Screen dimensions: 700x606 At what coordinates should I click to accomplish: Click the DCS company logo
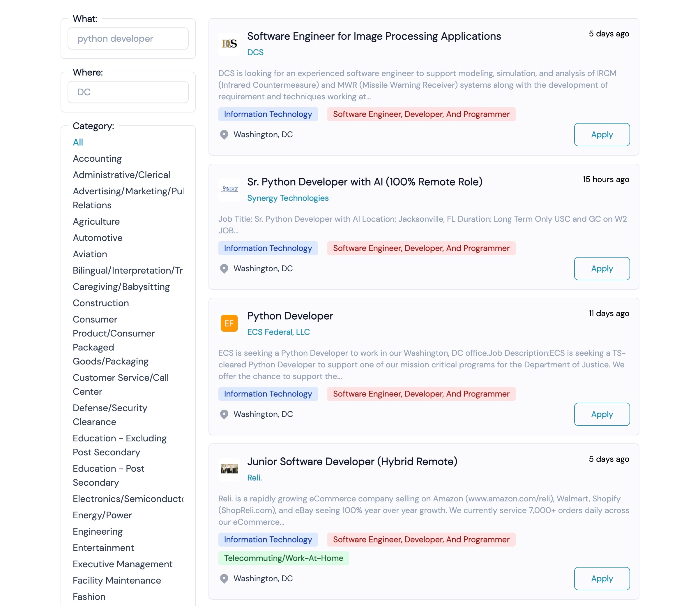(229, 44)
